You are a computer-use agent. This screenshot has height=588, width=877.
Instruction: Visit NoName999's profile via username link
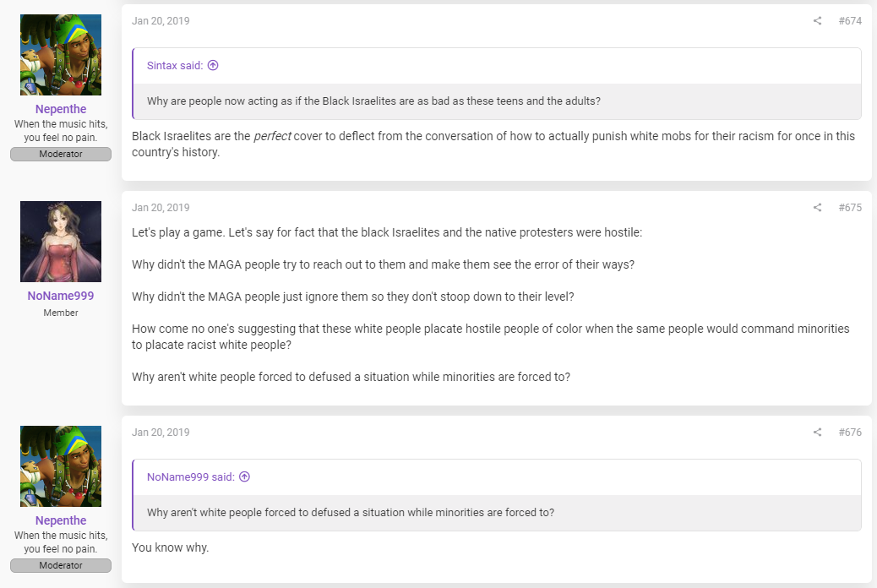pos(61,296)
